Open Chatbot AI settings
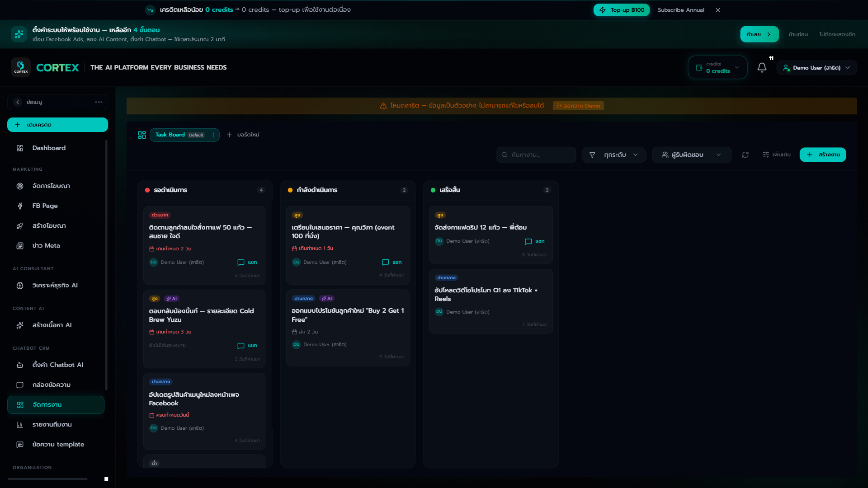This screenshot has height=488, width=868. coord(56,365)
